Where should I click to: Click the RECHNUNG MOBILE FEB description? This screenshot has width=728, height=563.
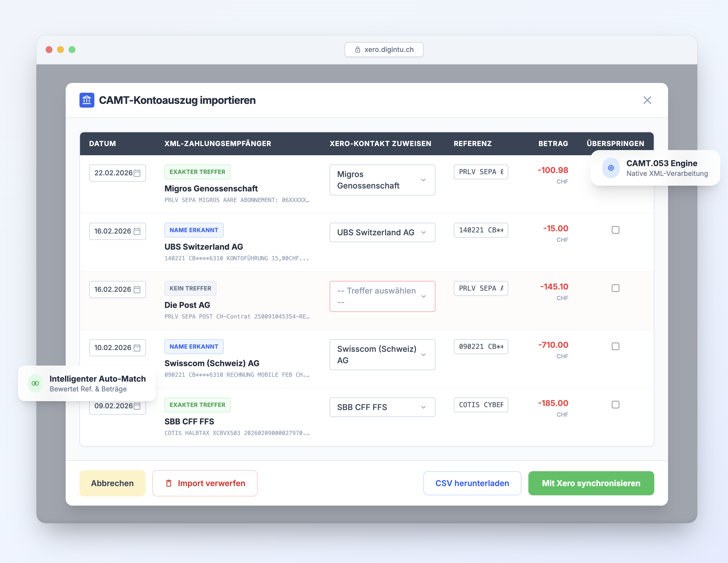(237, 375)
